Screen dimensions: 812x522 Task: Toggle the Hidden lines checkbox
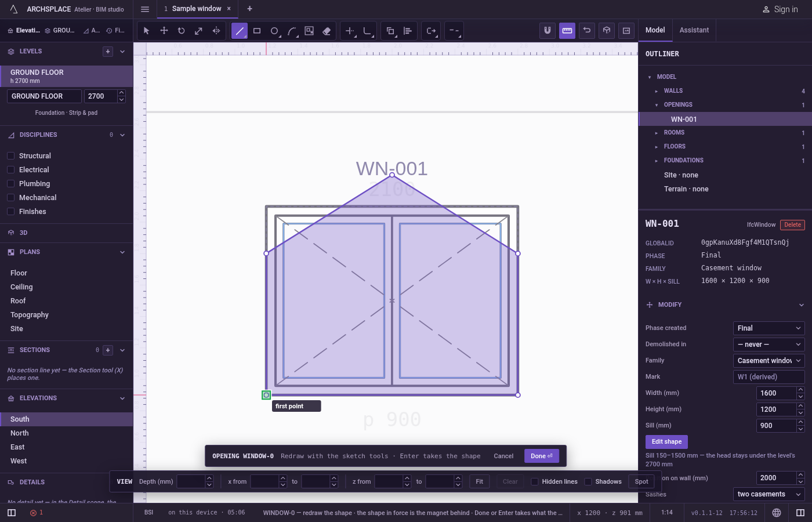(535, 481)
